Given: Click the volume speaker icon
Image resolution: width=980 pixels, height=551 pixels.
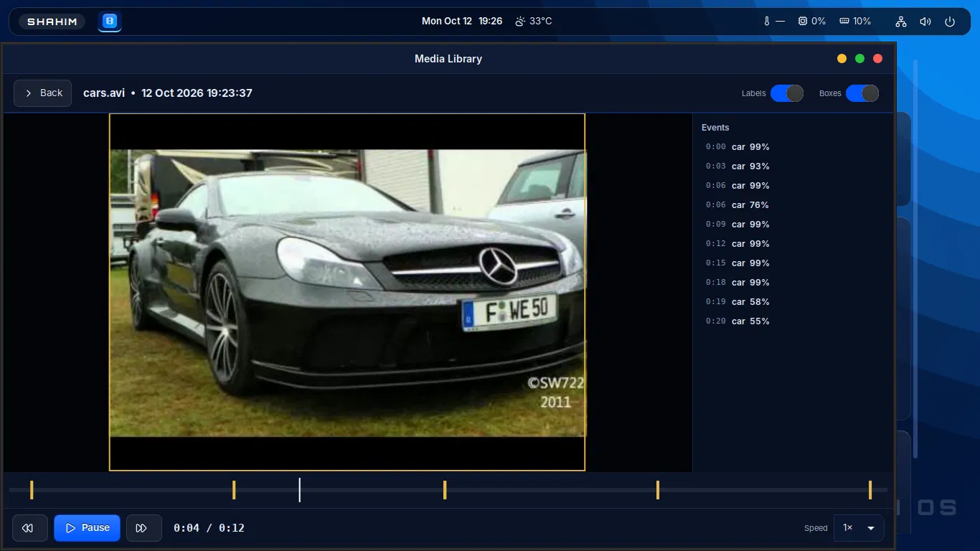Looking at the screenshot, I should [x=925, y=22].
